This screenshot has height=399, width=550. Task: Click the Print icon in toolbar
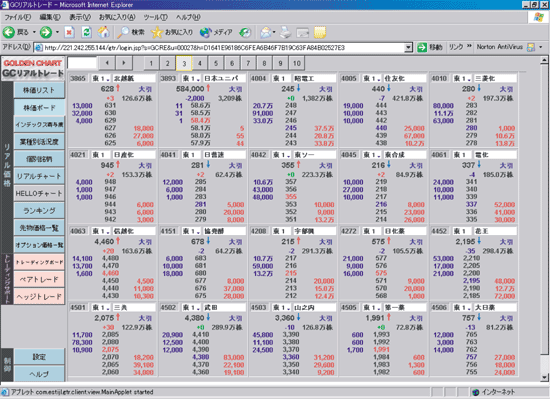point(286,32)
